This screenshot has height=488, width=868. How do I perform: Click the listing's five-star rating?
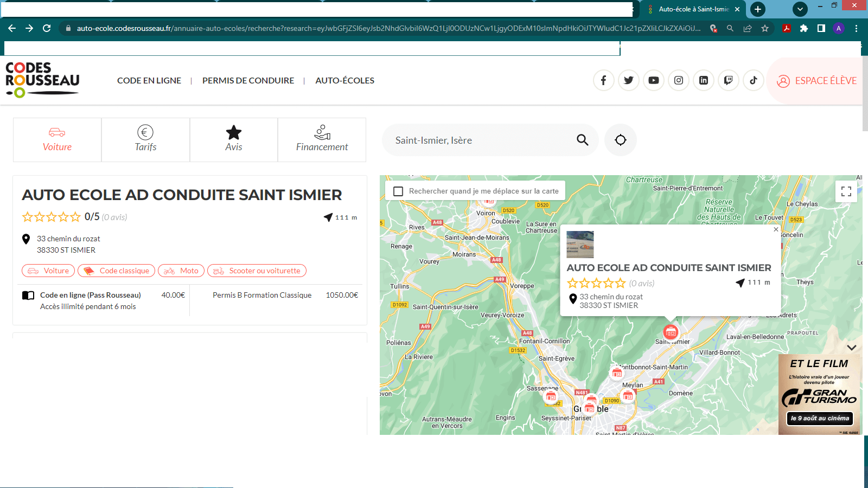(x=51, y=217)
